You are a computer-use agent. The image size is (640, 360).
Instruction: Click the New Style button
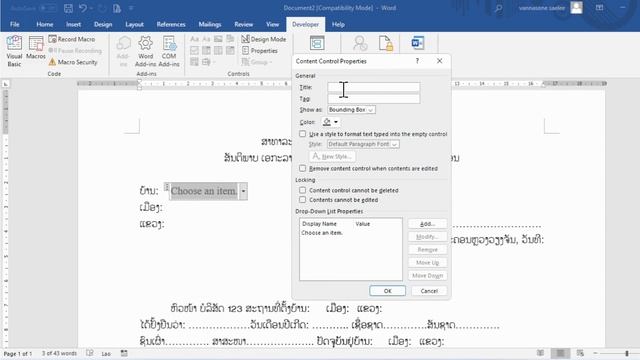pyautogui.click(x=332, y=156)
